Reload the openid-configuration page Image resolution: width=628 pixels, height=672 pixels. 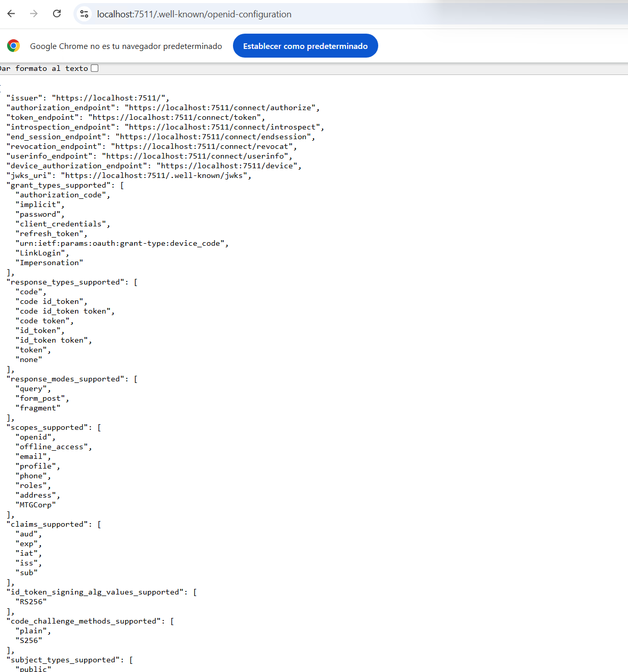(57, 14)
